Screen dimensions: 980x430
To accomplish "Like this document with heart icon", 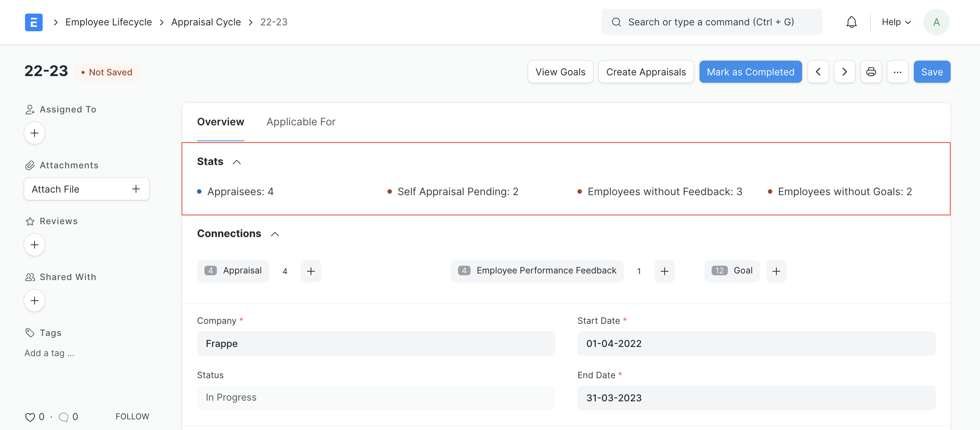I will (30, 417).
